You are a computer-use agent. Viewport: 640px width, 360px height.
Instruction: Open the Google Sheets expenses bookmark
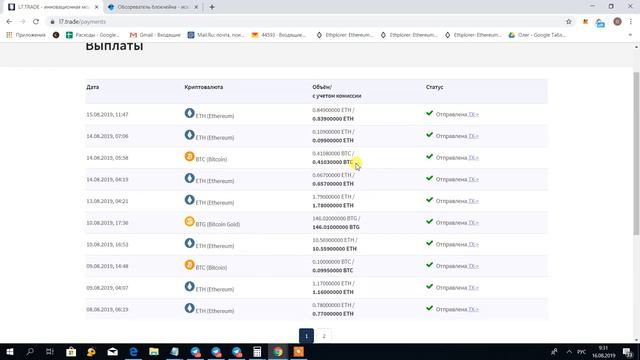(x=93, y=35)
